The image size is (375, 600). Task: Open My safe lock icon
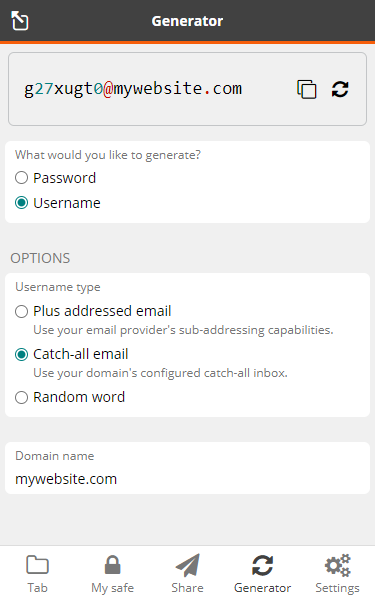coord(112,564)
